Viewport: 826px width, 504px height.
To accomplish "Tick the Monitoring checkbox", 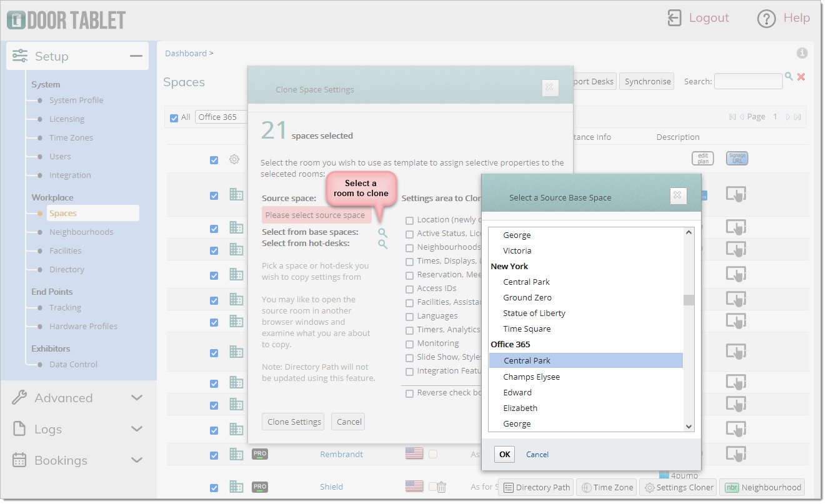I will click(410, 344).
